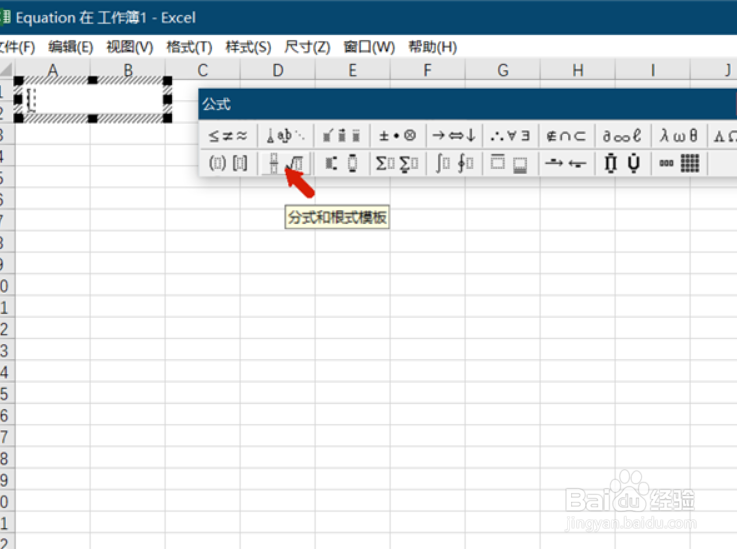Open the summation templates palette (Σ)
This screenshot has width=737, height=549.
click(x=398, y=163)
